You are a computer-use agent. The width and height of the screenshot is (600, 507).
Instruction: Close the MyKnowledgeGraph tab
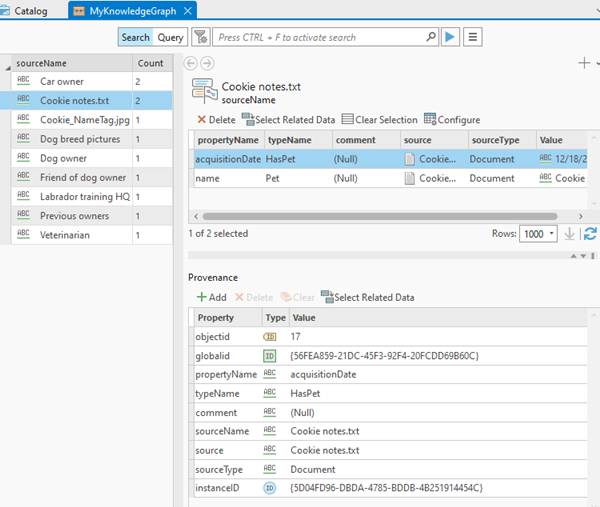pos(187,9)
